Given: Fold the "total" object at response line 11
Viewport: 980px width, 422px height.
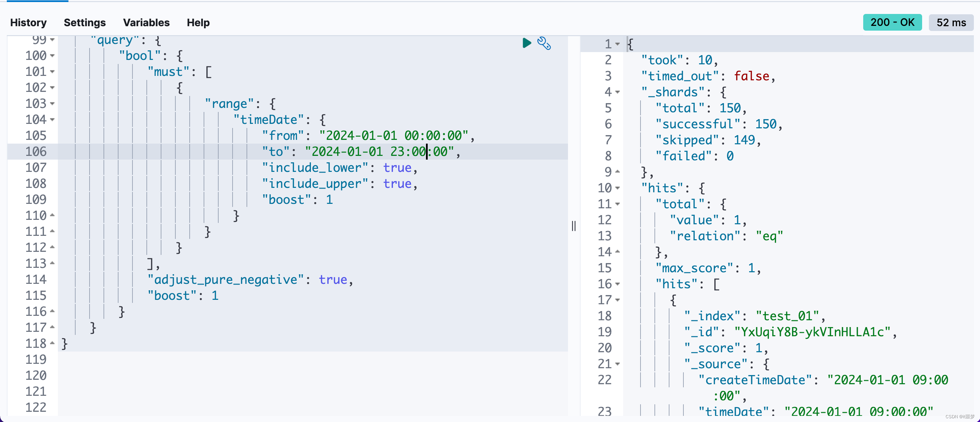Looking at the screenshot, I should pos(617,204).
